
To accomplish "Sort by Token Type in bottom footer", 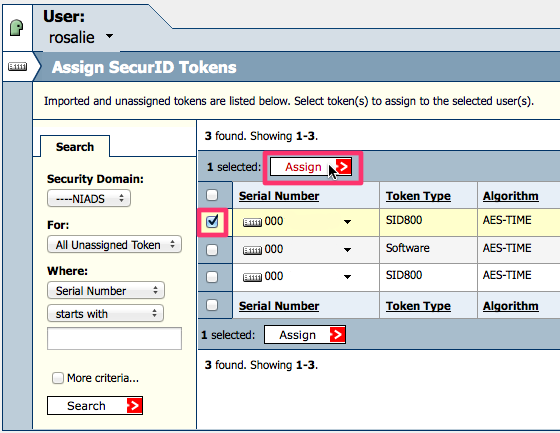I will pyautogui.click(x=418, y=306).
